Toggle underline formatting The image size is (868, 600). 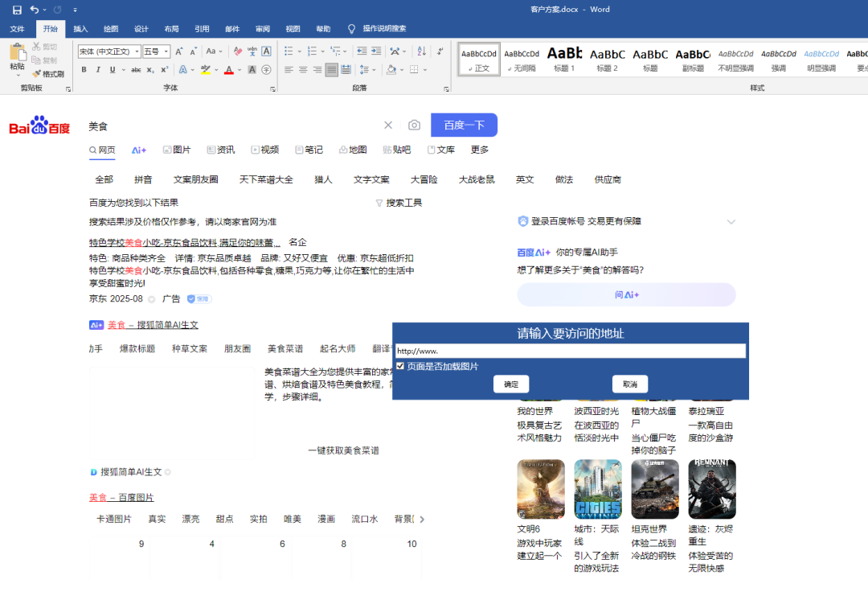click(113, 70)
